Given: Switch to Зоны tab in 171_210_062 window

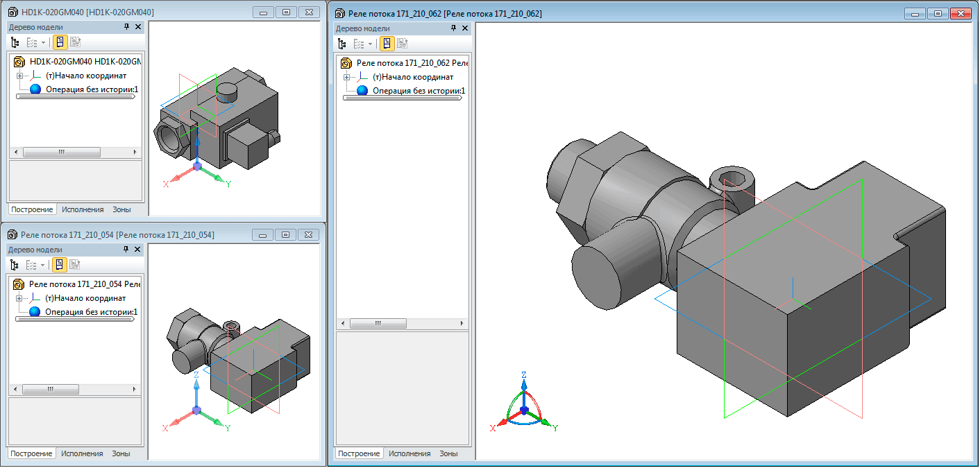Looking at the screenshot, I should click(x=448, y=453).
